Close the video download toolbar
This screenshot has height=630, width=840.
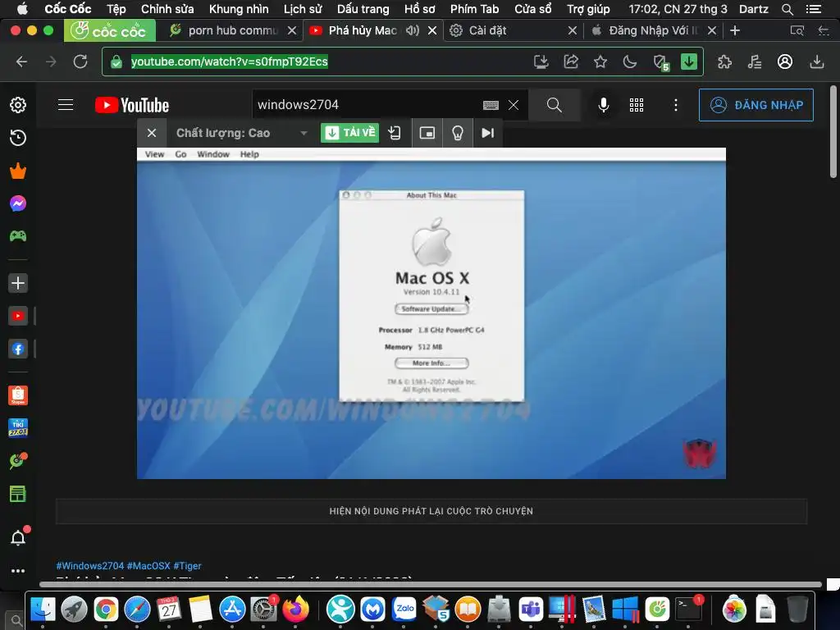point(152,133)
